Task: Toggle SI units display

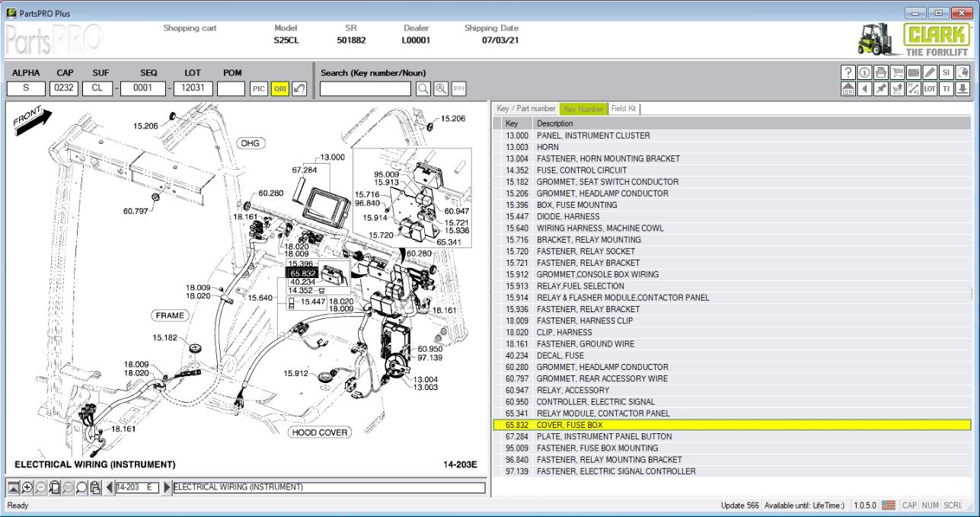Action: coord(946,73)
